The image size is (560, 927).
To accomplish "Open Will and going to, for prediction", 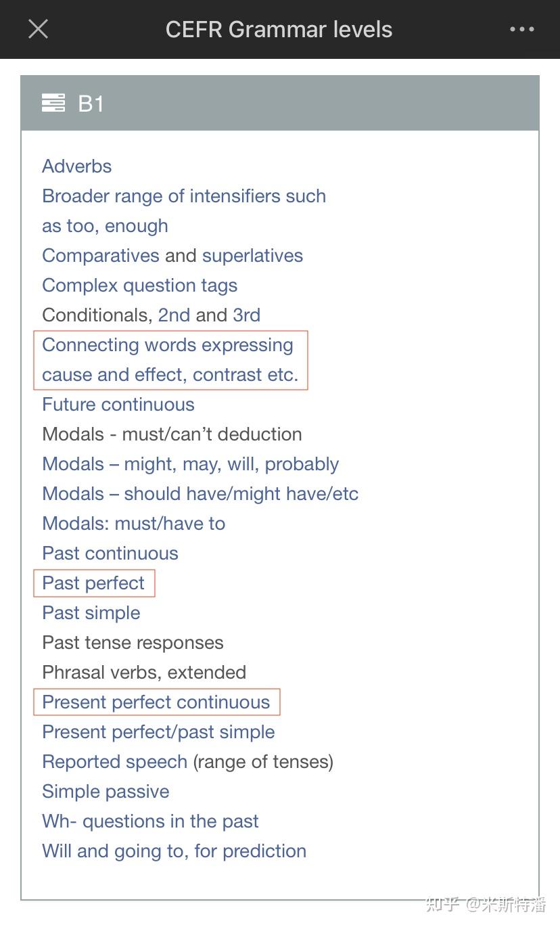I will point(174,851).
